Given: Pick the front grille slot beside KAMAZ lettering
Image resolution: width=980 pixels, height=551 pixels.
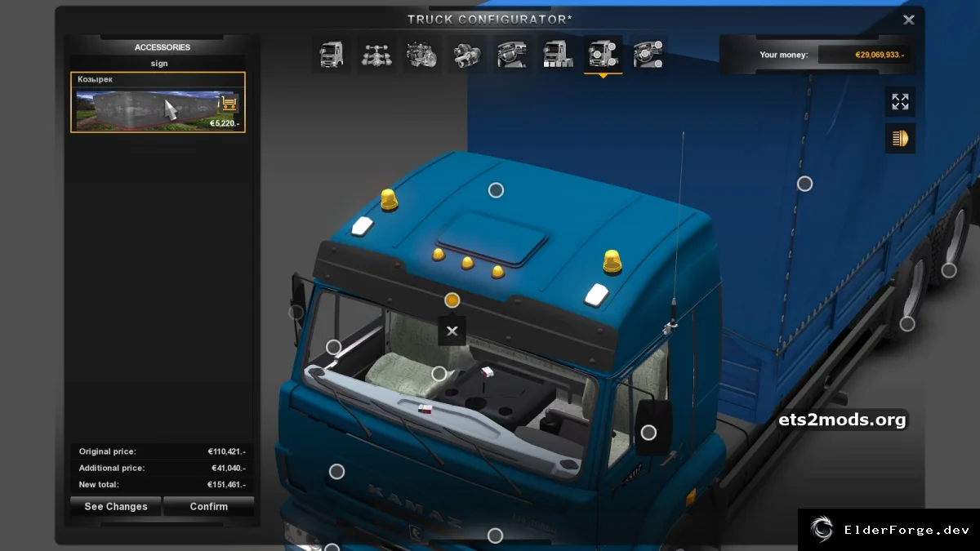Looking at the screenshot, I should point(336,472).
